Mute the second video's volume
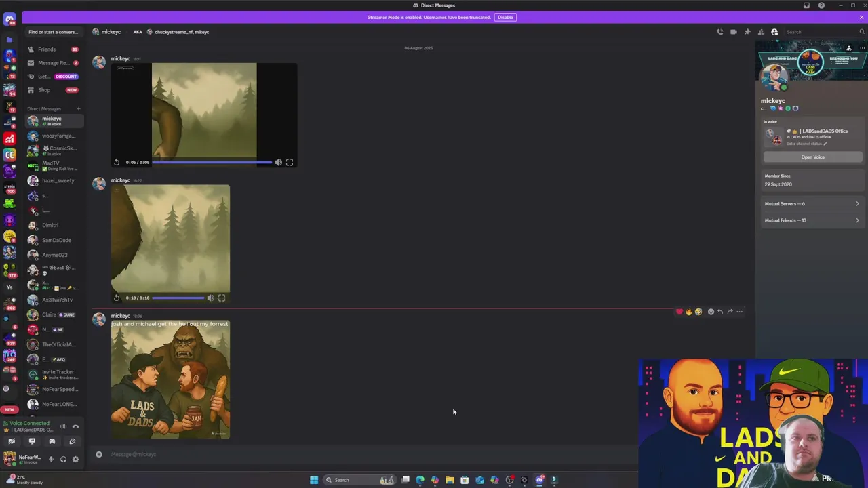 tap(210, 298)
